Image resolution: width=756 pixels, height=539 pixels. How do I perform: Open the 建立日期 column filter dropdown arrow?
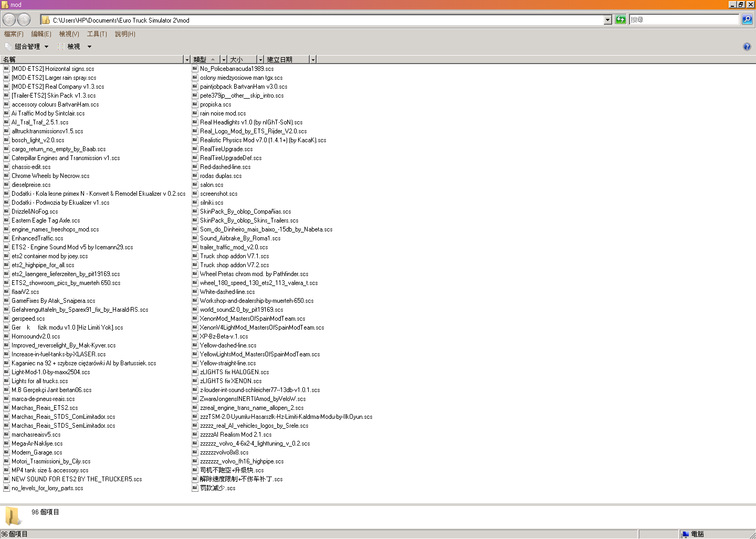(x=313, y=60)
